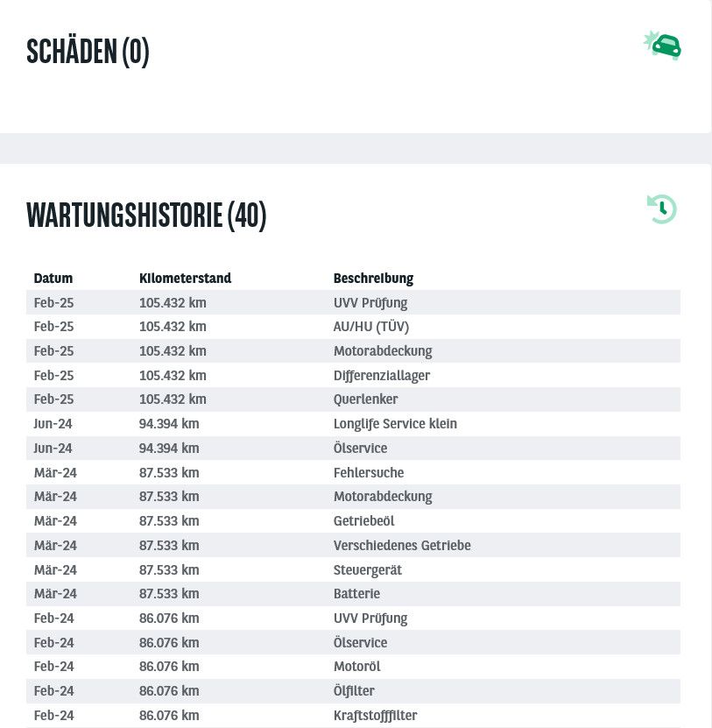This screenshot has width=712, height=728.
Task: Click the Querlenker maintenance row
Action: [x=353, y=399]
